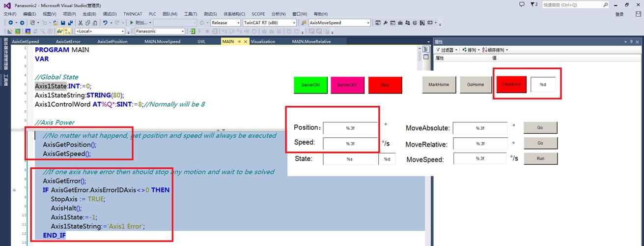The height and width of the screenshot is (246, 644).
Task: Click the Undo arrow icon
Action: click(x=106, y=23)
